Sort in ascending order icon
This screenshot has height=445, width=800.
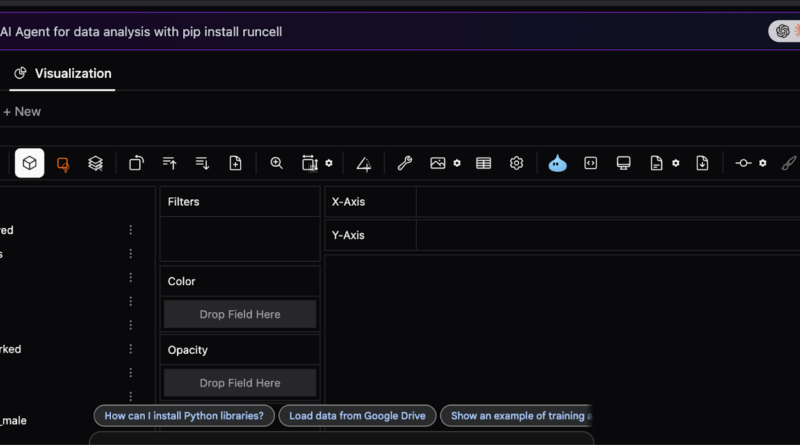[169, 163]
